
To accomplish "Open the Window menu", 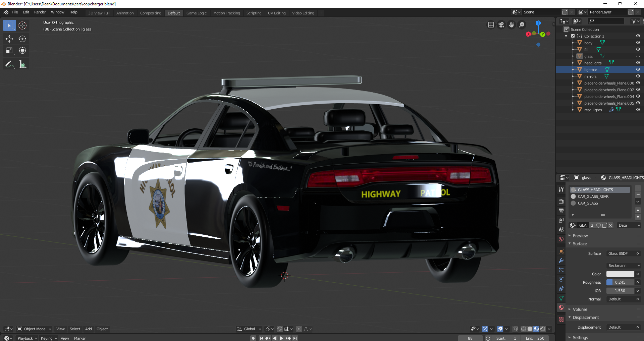I will [57, 12].
